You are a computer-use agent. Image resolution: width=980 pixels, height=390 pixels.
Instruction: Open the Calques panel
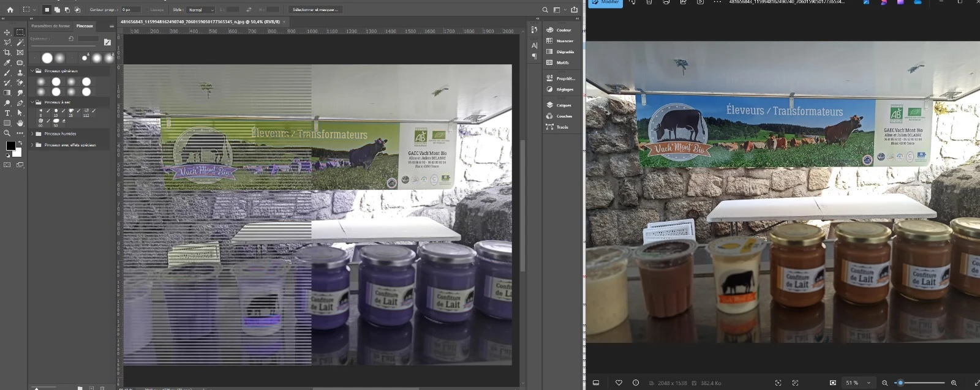tap(559, 105)
